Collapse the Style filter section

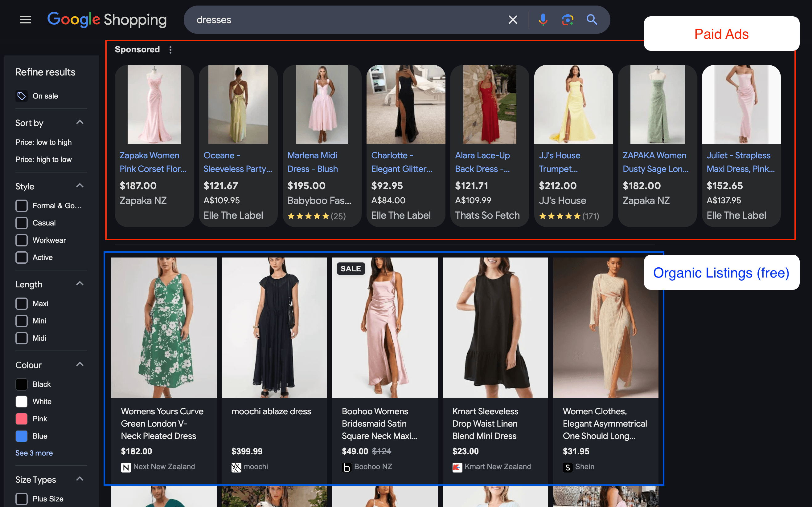click(x=80, y=186)
